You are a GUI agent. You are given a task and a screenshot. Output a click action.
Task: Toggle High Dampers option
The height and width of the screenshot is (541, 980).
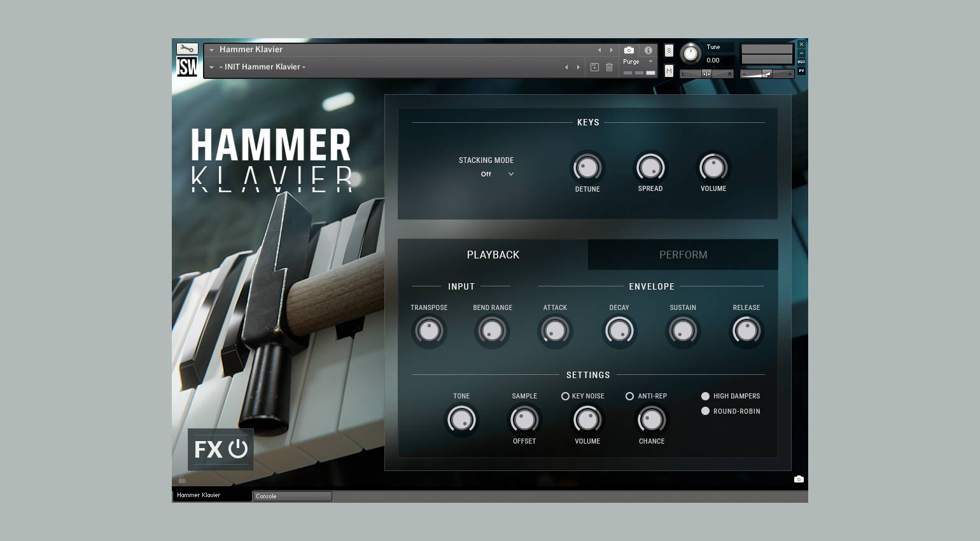705,396
